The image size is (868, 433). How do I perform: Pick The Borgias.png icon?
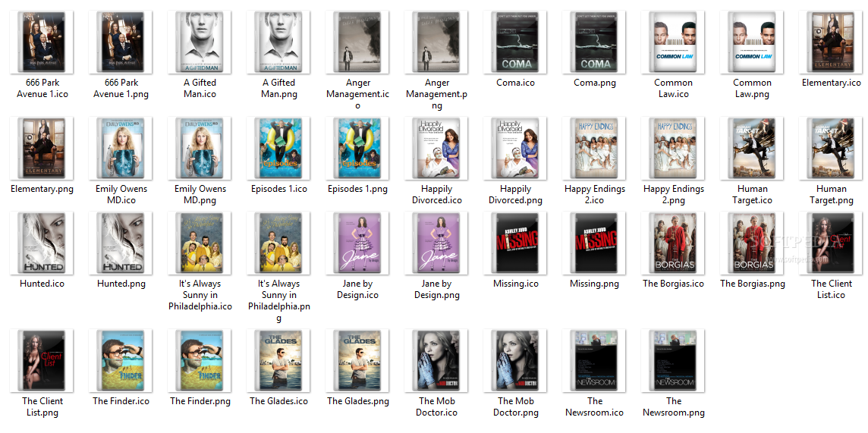pyautogui.click(x=752, y=243)
